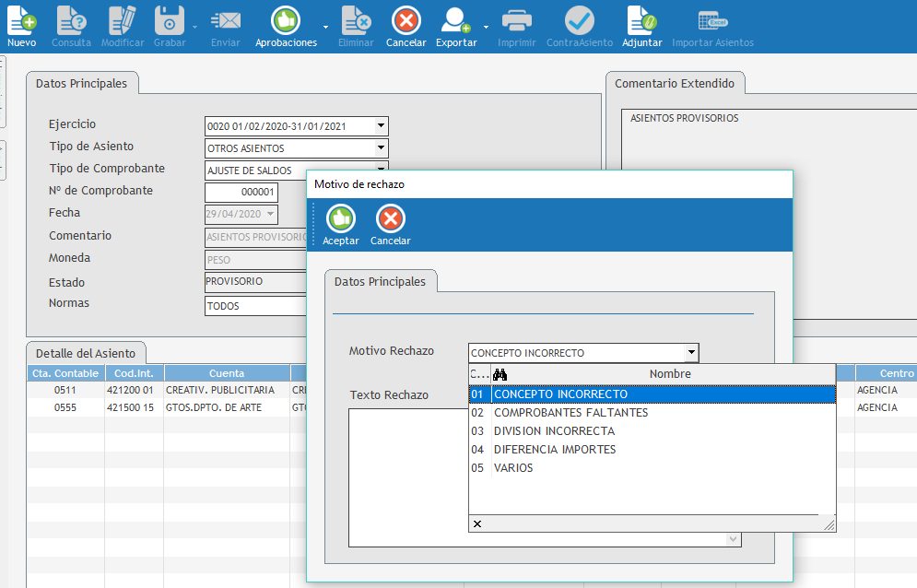The width and height of the screenshot is (917, 588).
Task: Select the Comentario Extendido tab
Action: click(675, 83)
